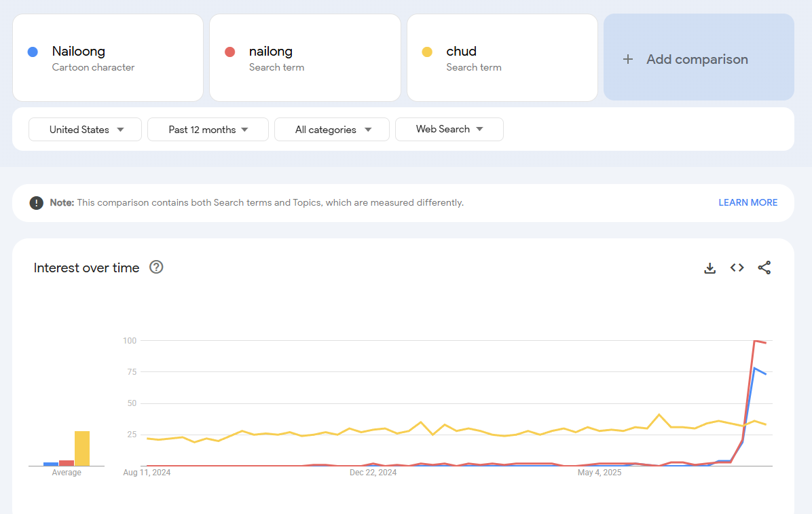This screenshot has width=812, height=514.
Task: Download the interest over time data
Action: tap(709, 268)
